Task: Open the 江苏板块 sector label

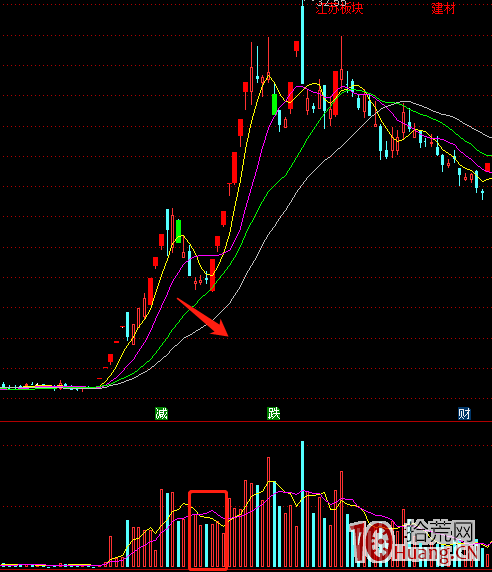Action: click(x=339, y=8)
